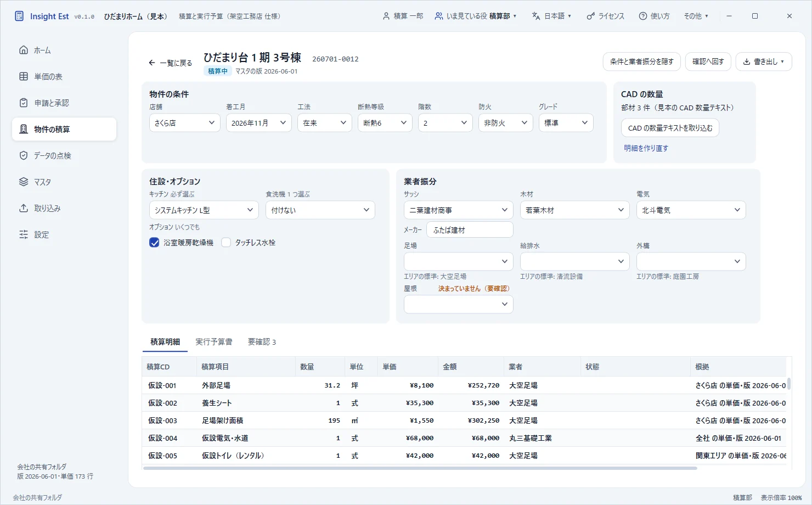Enable タッチレス水栓 checkbox
Viewport: 812px width, 505px height.
coord(226,243)
